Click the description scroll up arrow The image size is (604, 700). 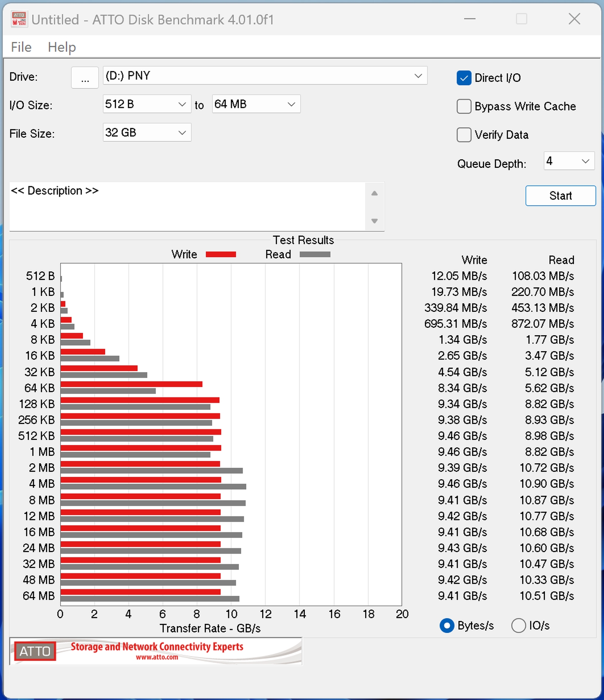(374, 193)
